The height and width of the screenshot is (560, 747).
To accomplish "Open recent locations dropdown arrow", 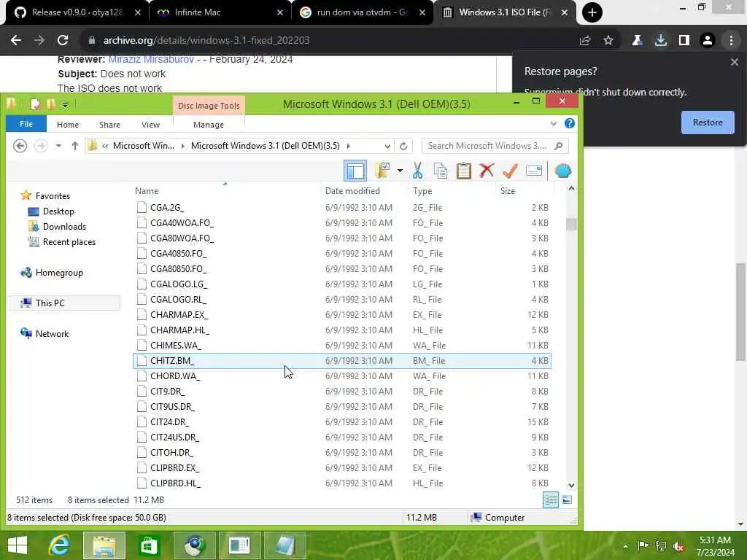I will 58,146.
